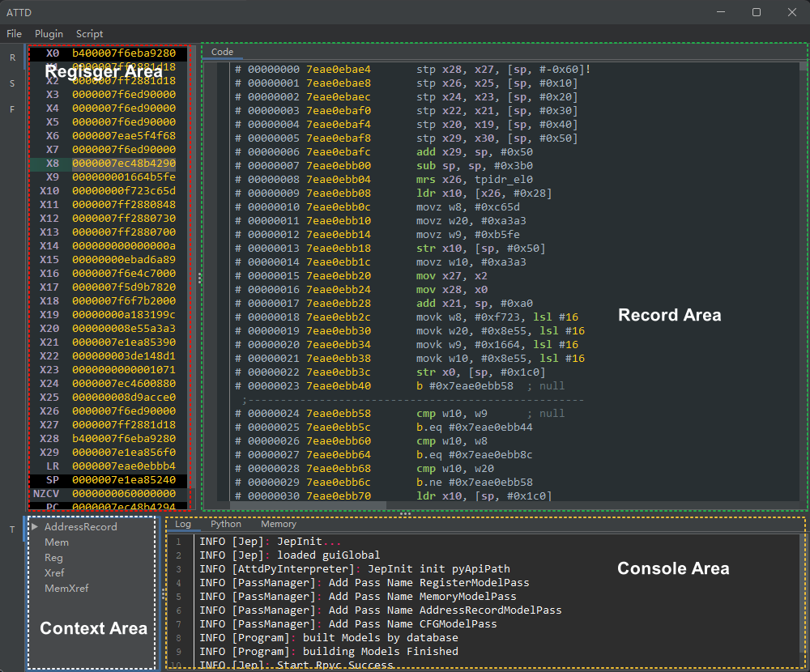Click log line 'building Models Finished'

tap(329, 651)
